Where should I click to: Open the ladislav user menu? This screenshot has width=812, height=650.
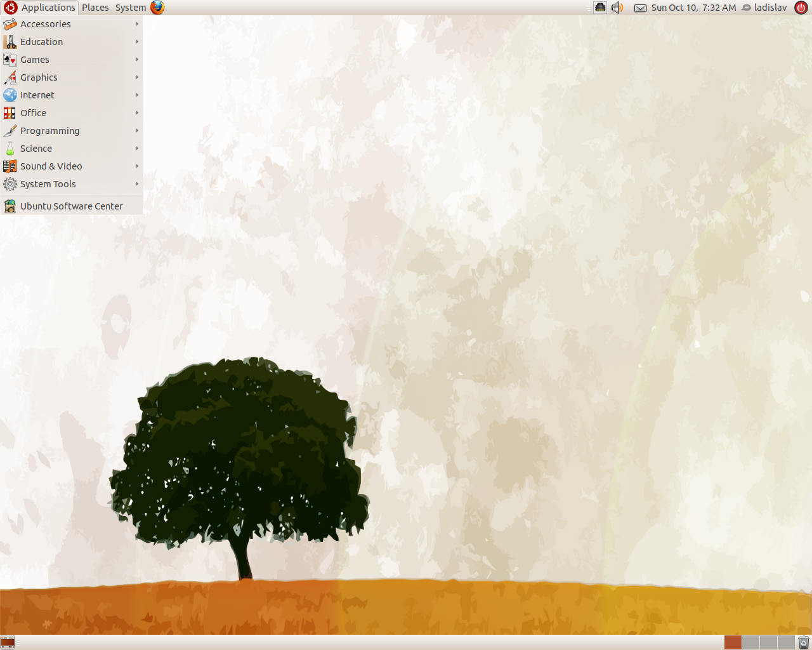tap(764, 8)
